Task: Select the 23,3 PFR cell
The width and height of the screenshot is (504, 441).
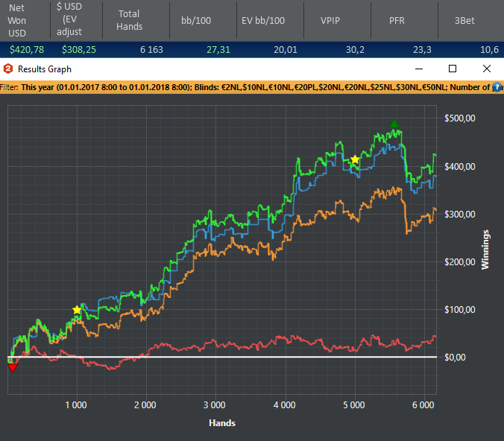Action: 422,49
